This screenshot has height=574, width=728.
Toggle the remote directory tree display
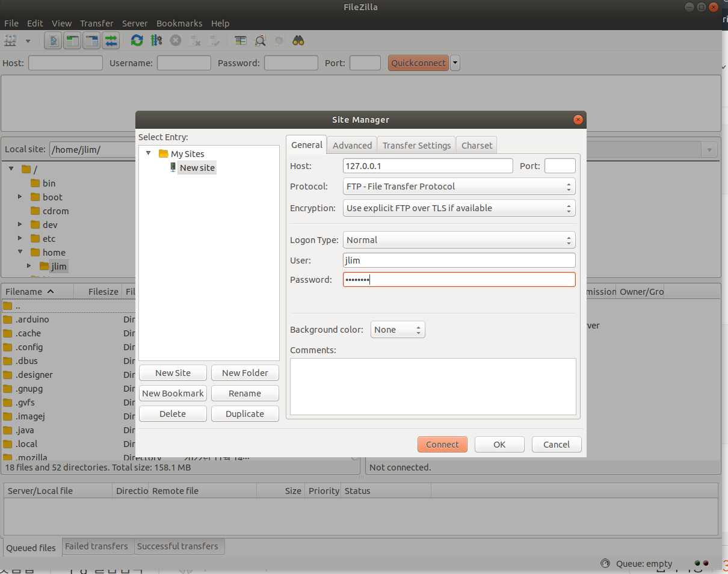[x=92, y=41]
